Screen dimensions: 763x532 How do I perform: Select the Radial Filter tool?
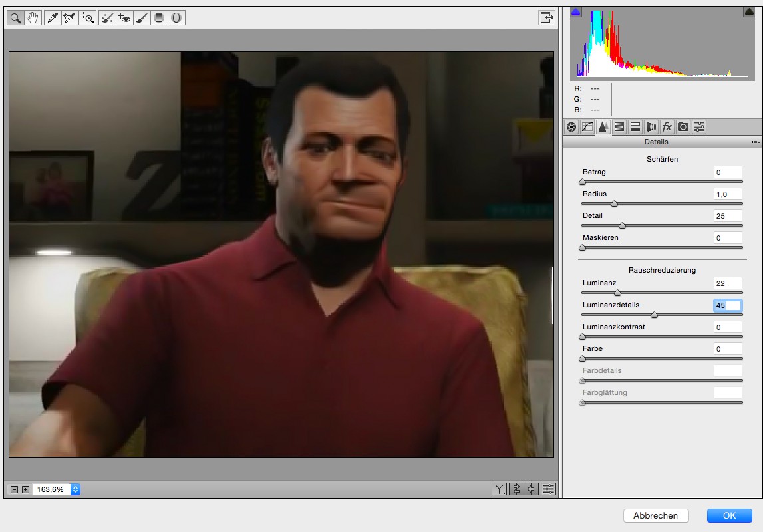click(x=176, y=18)
